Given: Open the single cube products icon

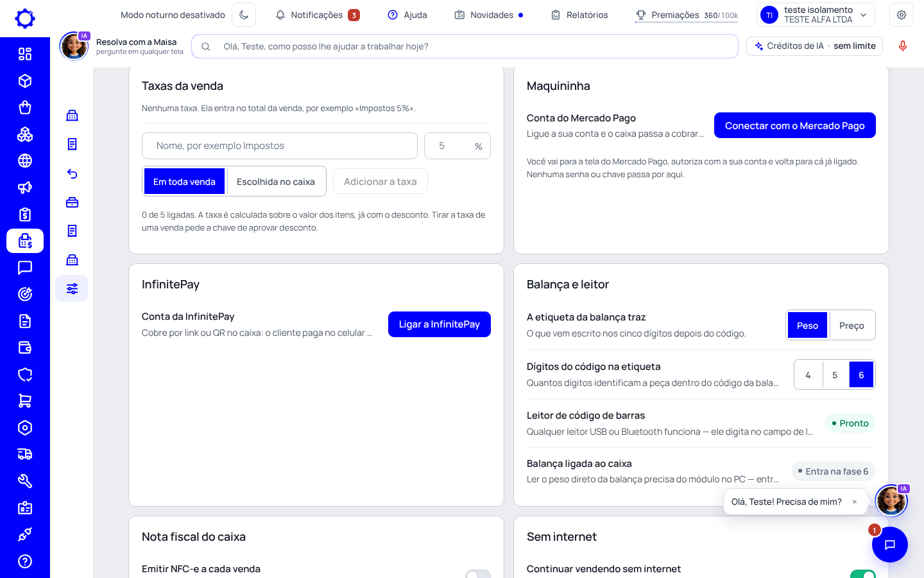Looking at the screenshot, I should tap(25, 81).
